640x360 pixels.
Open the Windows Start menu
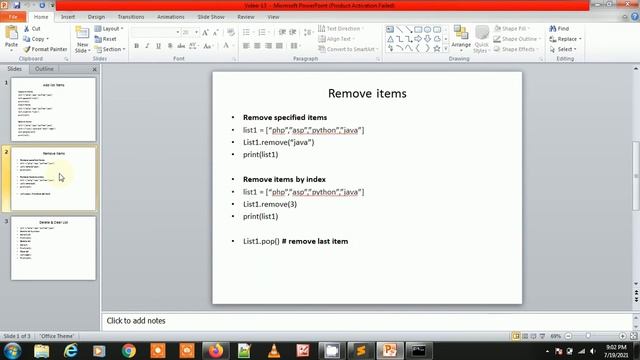click(12, 351)
